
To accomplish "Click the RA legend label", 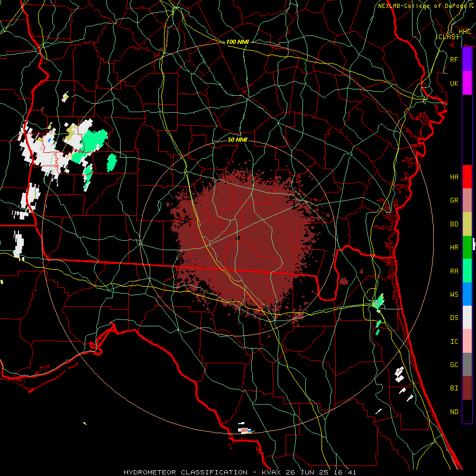I will [454, 271].
